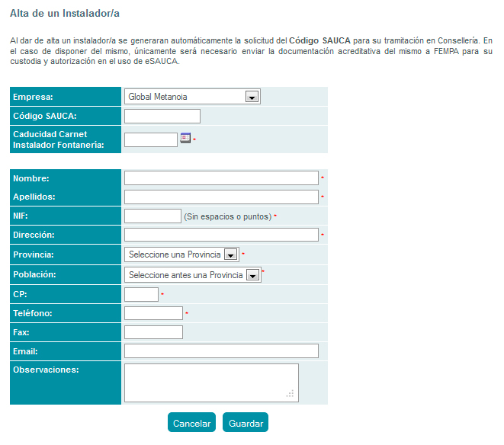The image size is (504, 445).
Task: Open the Provincia dropdown
Action: tap(231, 255)
